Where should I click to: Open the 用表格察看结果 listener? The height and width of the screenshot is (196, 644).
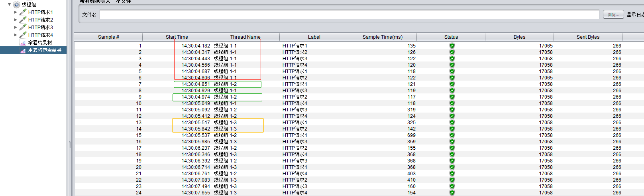(x=45, y=50)
